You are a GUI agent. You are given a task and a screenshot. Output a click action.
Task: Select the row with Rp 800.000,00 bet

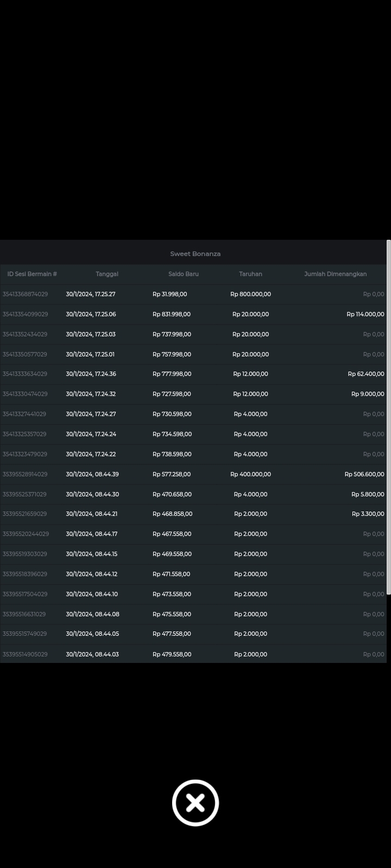(250, 294)
